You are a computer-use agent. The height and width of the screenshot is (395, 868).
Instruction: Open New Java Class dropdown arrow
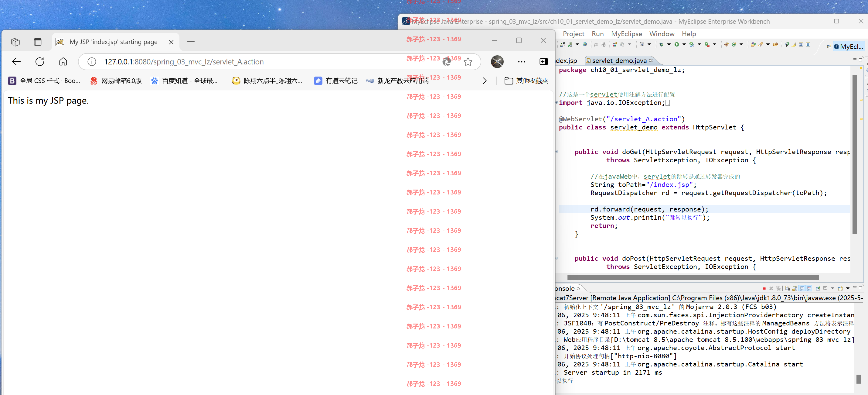741,45
